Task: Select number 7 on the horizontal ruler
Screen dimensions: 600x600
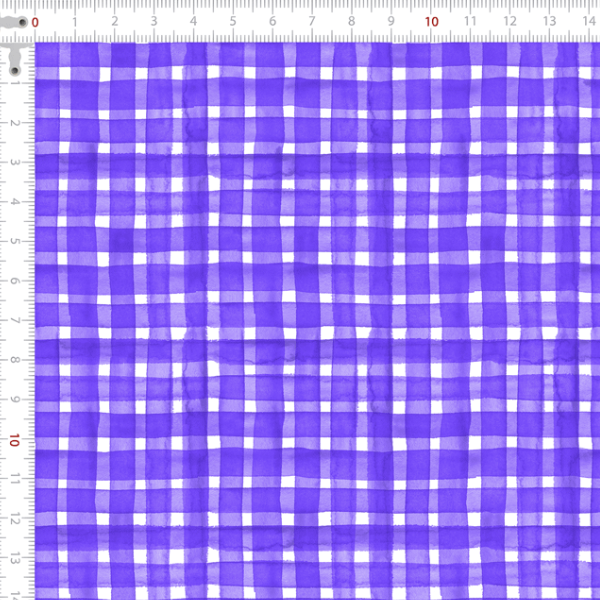Action: [x=312, y=21]
